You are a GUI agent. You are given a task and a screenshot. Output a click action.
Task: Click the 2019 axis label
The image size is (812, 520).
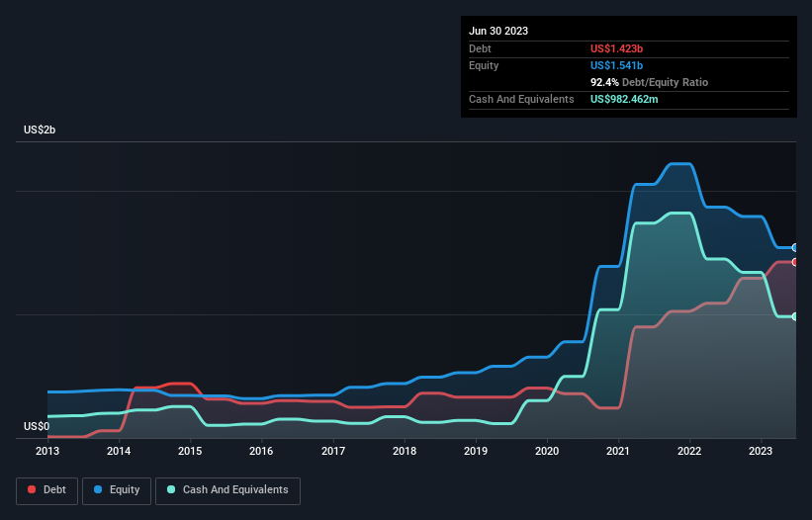click(476, 451)
